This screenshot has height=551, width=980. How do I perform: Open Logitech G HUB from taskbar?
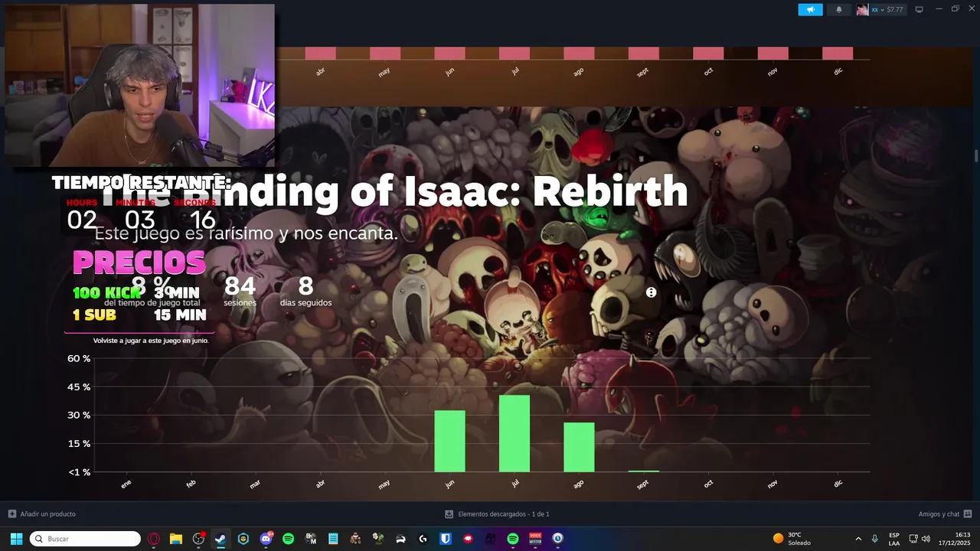tap(423, 539)
